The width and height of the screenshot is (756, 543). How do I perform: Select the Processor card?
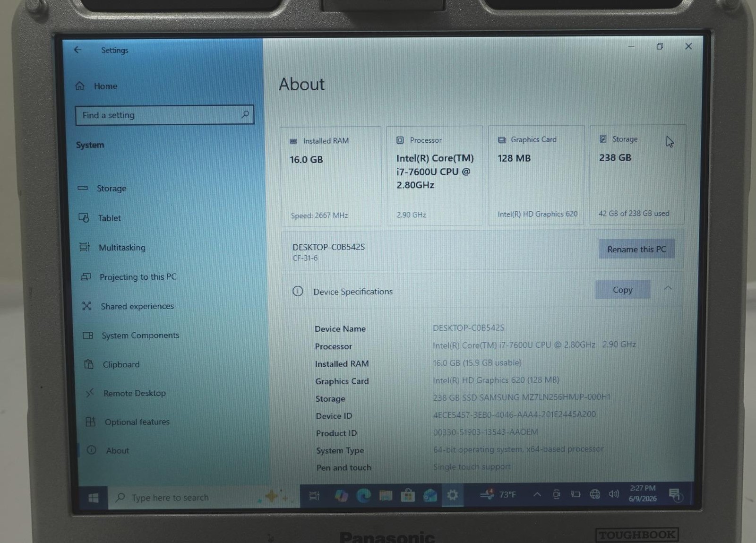point(434,175)
